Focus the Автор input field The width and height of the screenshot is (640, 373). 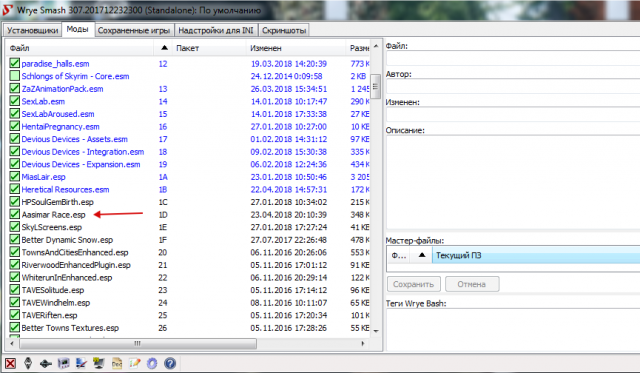(513, 87)
